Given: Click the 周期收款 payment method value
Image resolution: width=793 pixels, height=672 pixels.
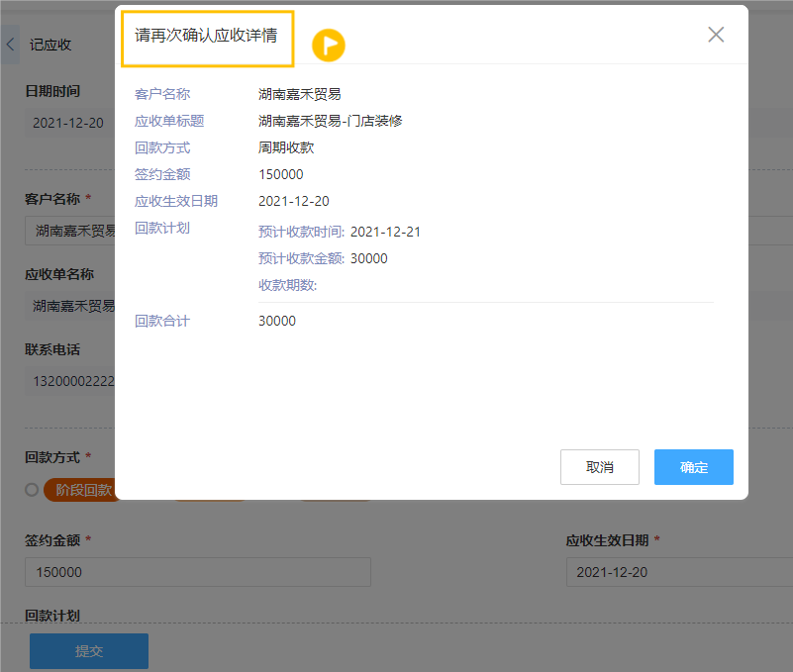Looking at the screenshot, I should 286,147.
